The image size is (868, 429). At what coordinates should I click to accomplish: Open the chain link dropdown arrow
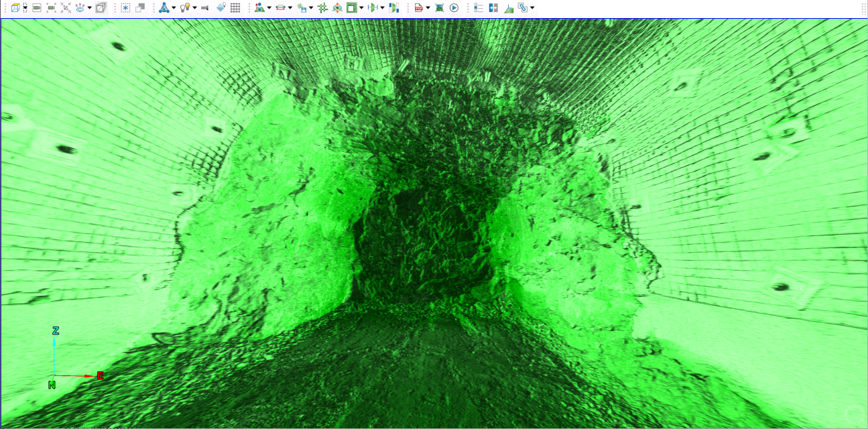[532, 8]
